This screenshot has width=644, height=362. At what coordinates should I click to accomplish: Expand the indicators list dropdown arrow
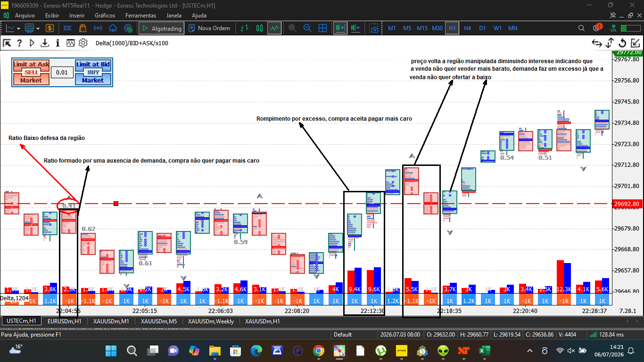pos(37,28)
